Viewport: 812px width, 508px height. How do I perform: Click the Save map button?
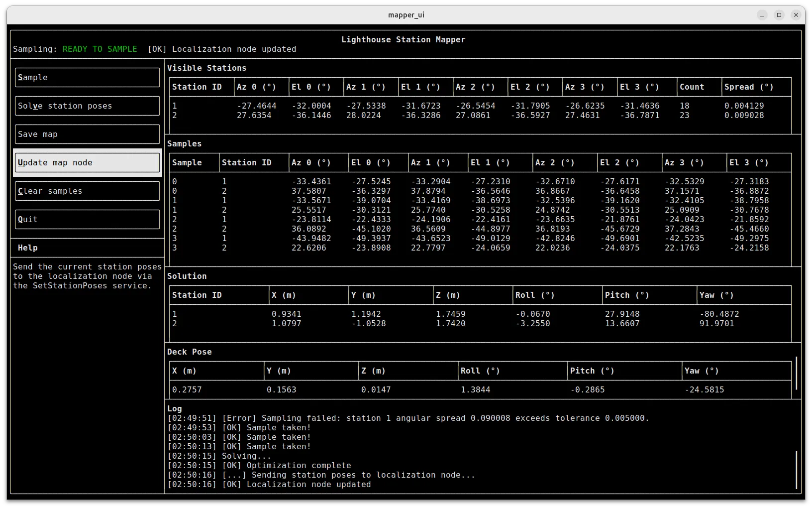tap(87, 134)
